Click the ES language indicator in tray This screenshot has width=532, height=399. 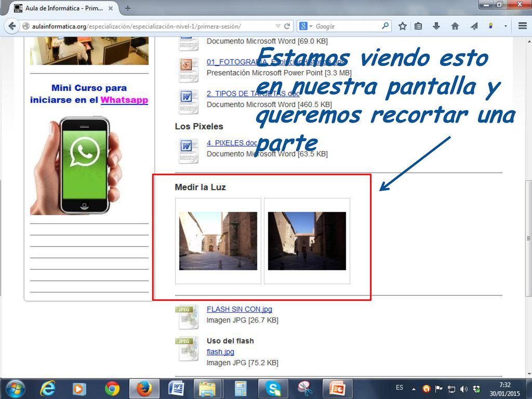coord(400,388)
